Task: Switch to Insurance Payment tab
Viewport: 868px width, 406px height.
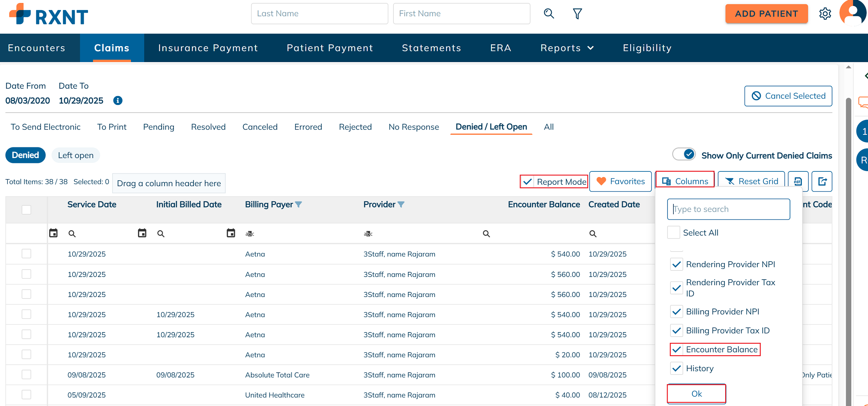Action: (208, 48)
